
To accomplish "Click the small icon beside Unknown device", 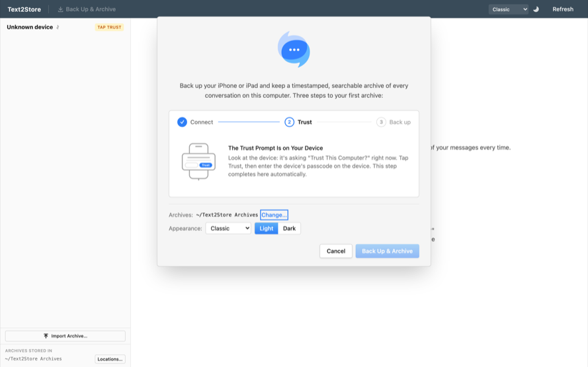I will 58,27.
